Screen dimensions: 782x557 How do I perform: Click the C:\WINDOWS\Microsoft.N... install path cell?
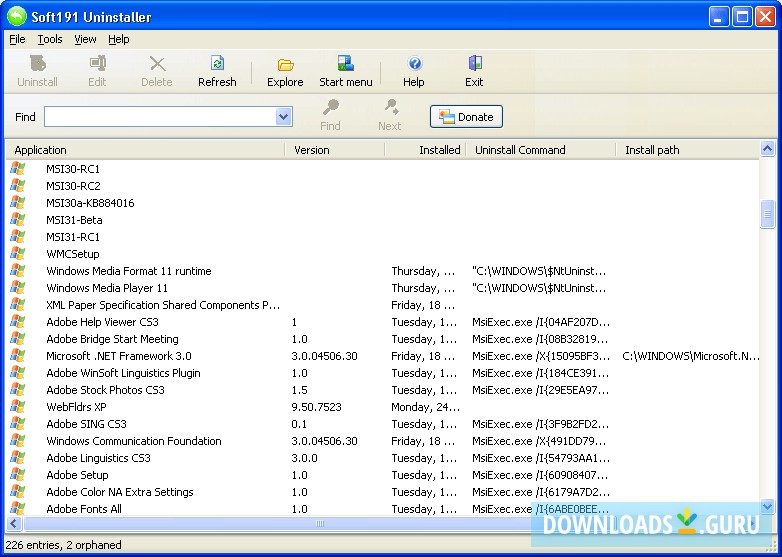coord(691,356)
